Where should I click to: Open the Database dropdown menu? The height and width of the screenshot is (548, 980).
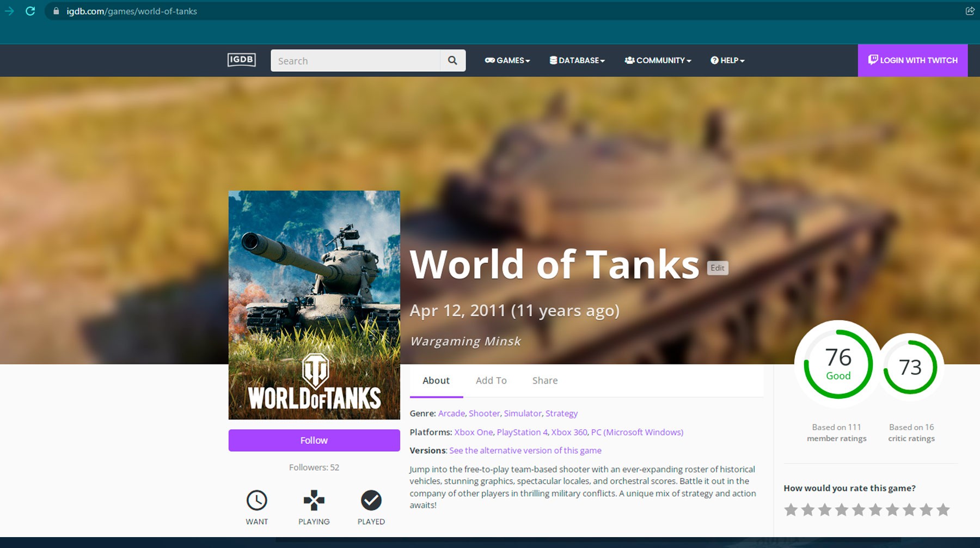(577, 60)
